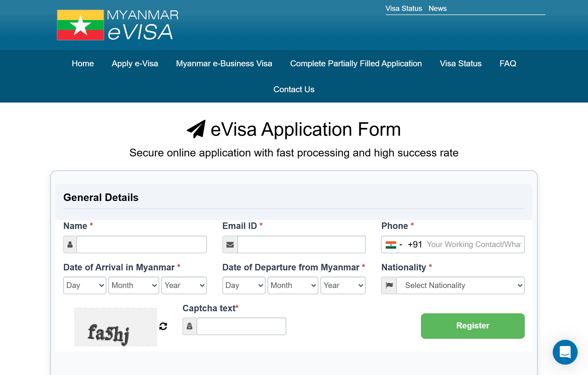Click the envelope icon beside Email ID
Image resolution: width=588 pixels, height=375 pixels.
230,244
